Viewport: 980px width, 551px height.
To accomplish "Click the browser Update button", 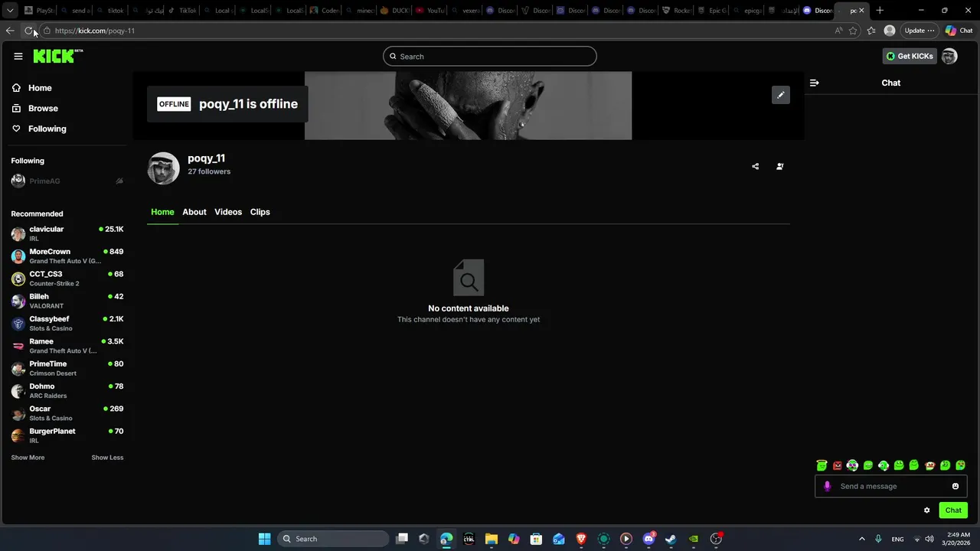I will (920, 31).
